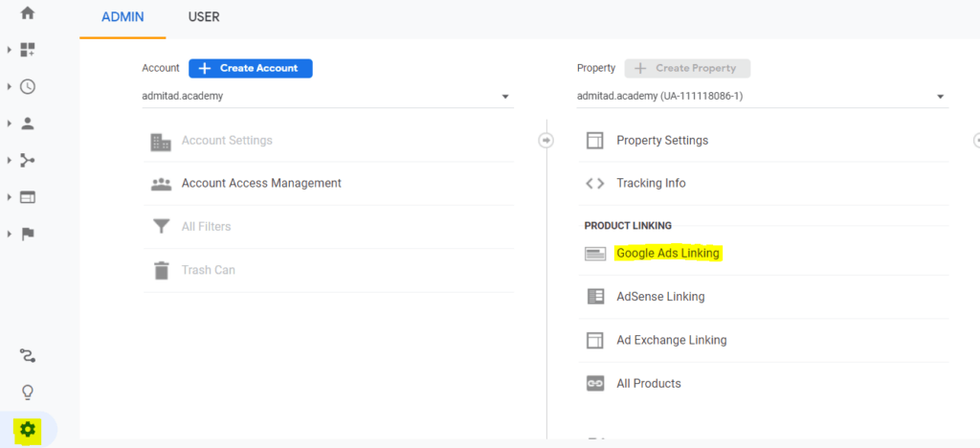This screenshot has width=980, height=448.
Task: Click the Create Property button
Action: pyautogui.click(x=687, y=68)
